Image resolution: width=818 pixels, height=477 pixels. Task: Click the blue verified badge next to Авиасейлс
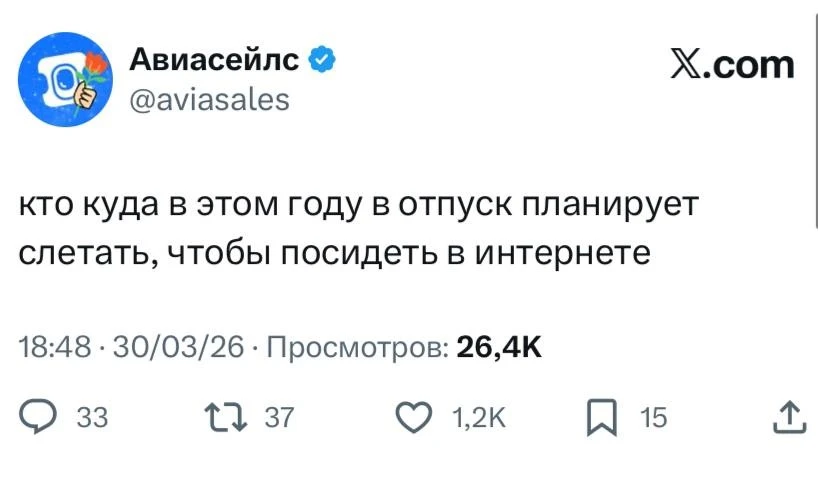(322, 61)
